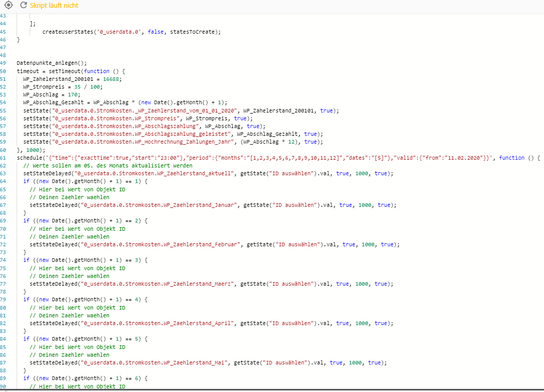Viewport: 544px width, 392px height.
Task: Click the setStateDelayed 'WP_Zaehlerstand_April' line
Action: (x=211, y=324)
